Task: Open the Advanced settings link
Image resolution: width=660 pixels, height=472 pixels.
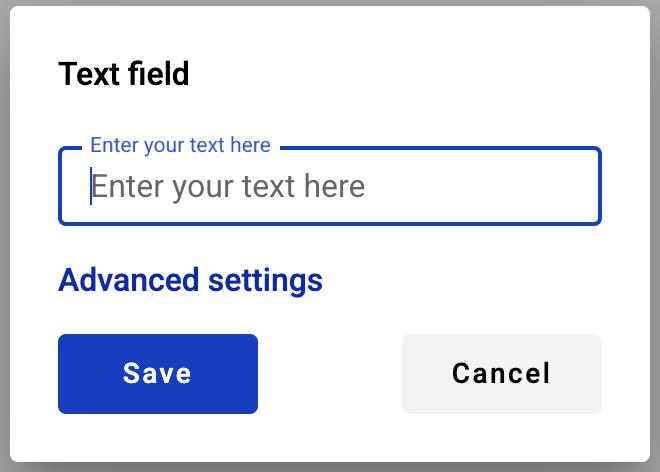Action: pos(190,280)
